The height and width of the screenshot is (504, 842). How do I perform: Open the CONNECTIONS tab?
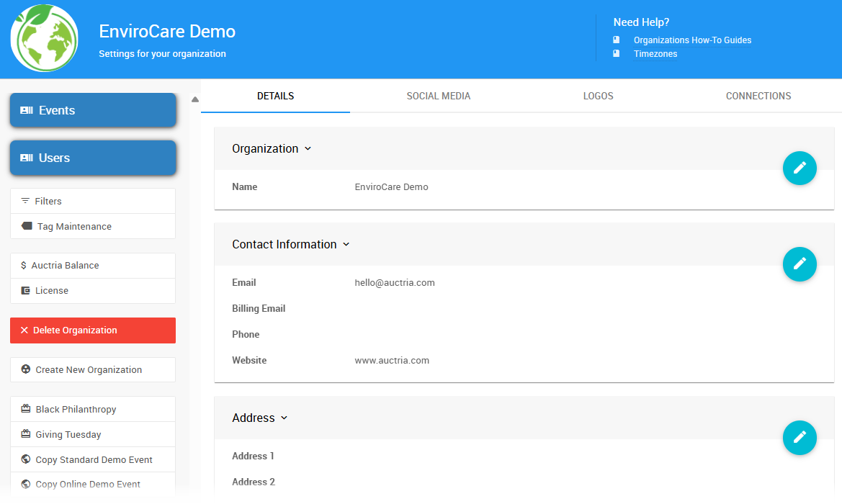tap(758, 95)
